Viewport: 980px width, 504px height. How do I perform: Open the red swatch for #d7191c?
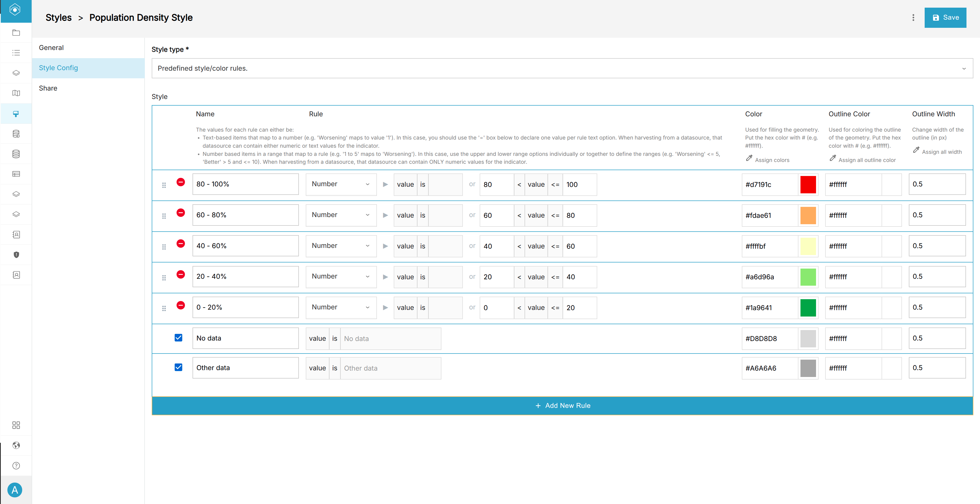pos(808,184)
